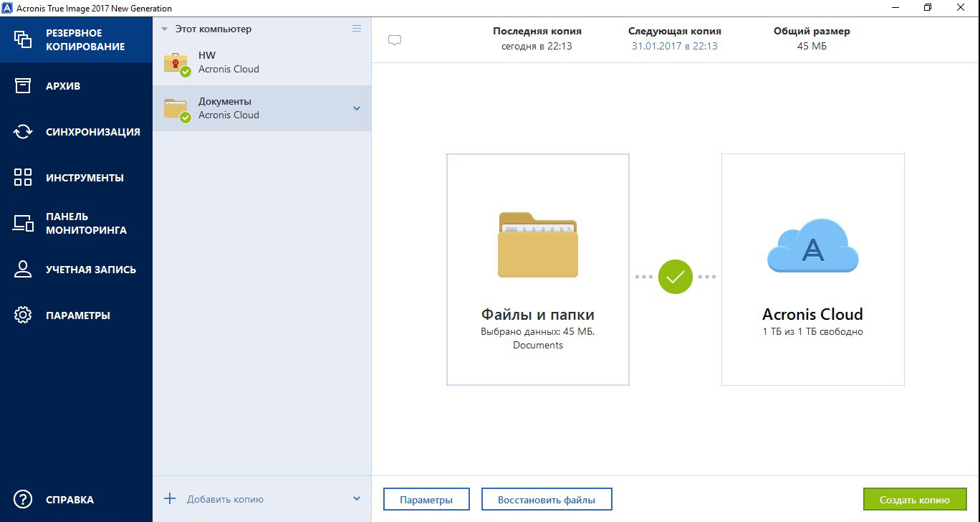Click the Account person icon
Viewport: 980px width, 522px height.
[23, 269]
